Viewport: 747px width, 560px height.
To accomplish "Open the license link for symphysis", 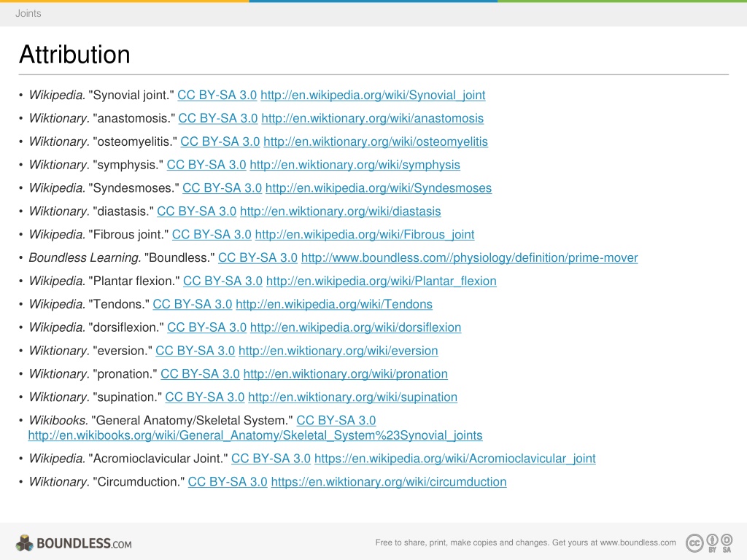I will (x=206, y=166).
